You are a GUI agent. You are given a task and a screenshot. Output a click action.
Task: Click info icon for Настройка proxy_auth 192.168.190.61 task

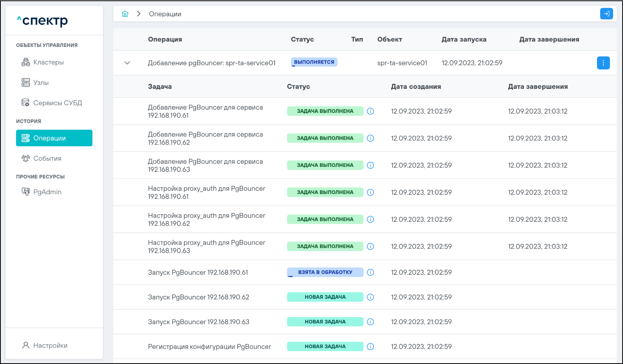coord(371,192)
